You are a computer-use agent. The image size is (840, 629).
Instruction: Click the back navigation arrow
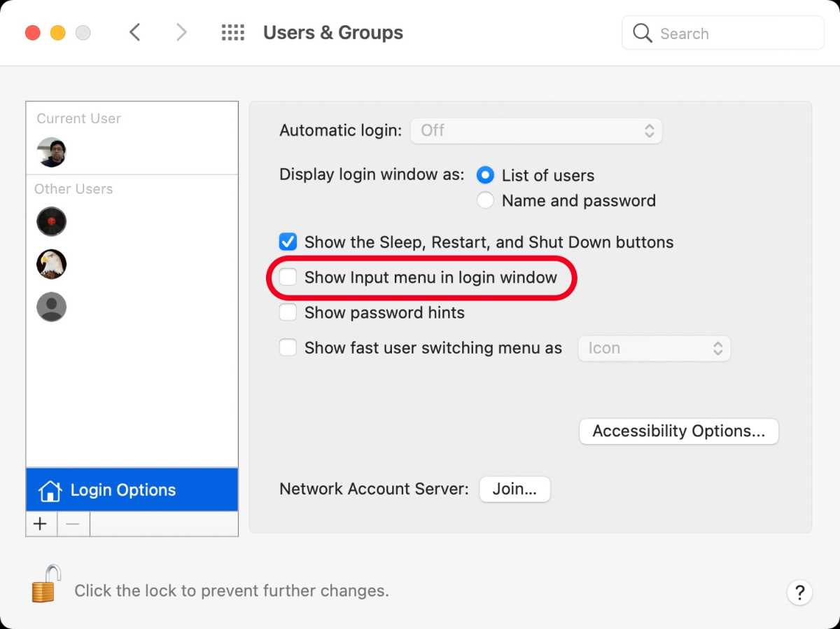pos(135,32)
